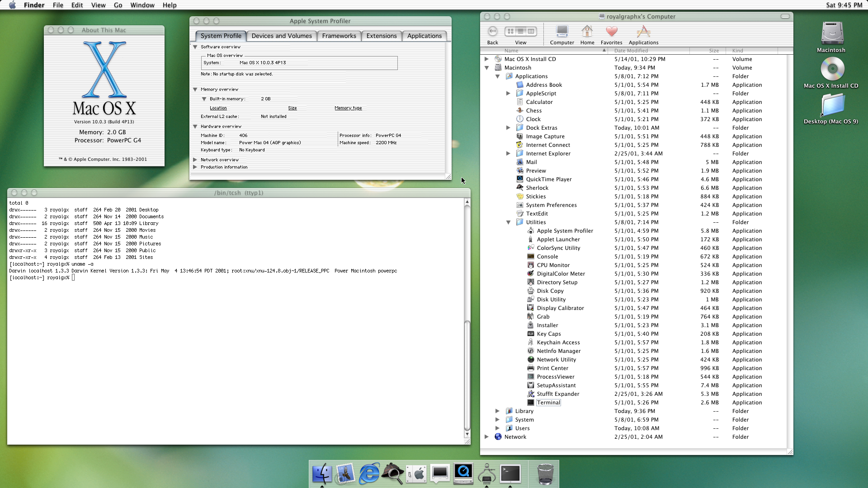Launch Mail from the Dock
This screenshot has height=488, width=868.
pos(345,474)
